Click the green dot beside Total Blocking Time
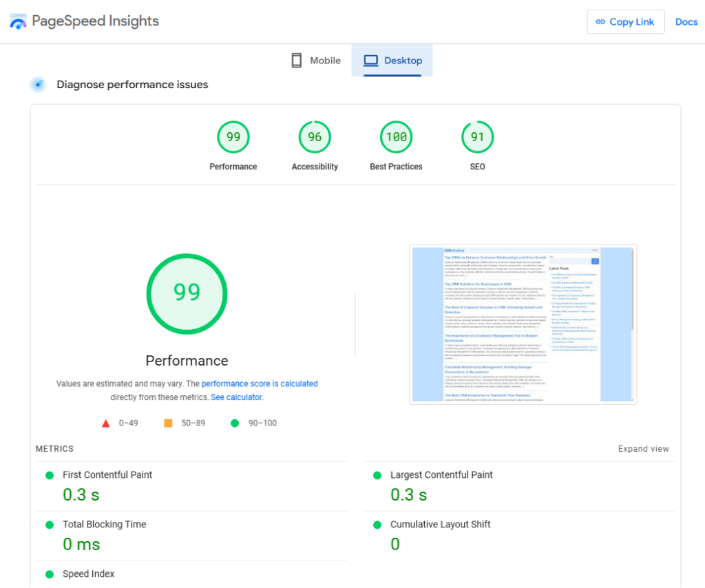705x588 pixels. click(50, 525)
